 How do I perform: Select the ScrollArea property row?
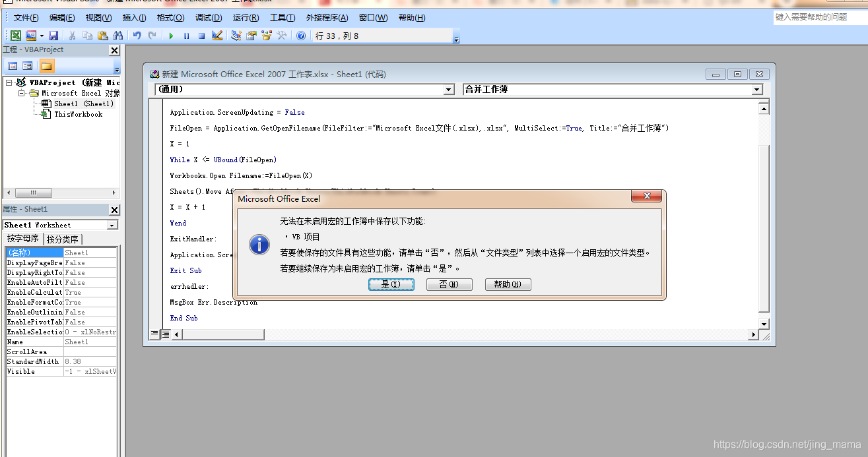coord(61,351)
